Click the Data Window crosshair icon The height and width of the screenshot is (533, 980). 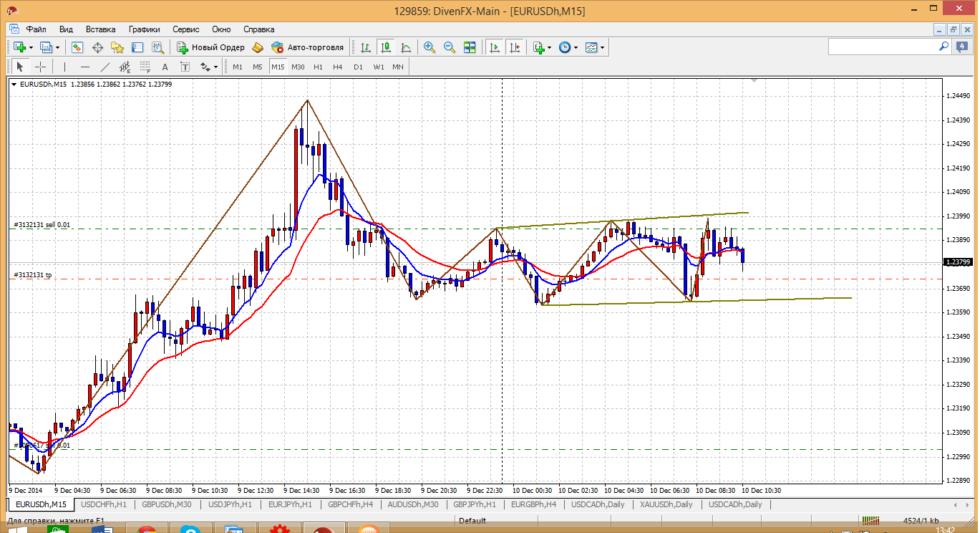point(97,47)
